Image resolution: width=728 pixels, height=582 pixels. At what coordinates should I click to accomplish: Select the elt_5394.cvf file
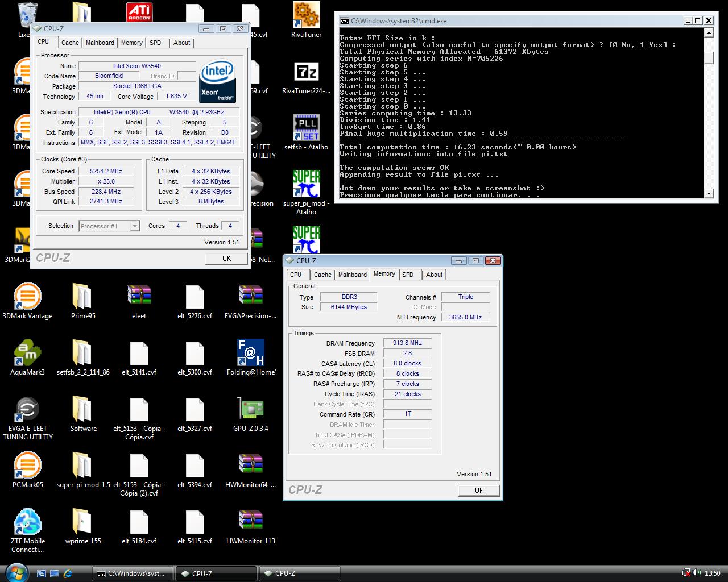[x=195, y=471]
